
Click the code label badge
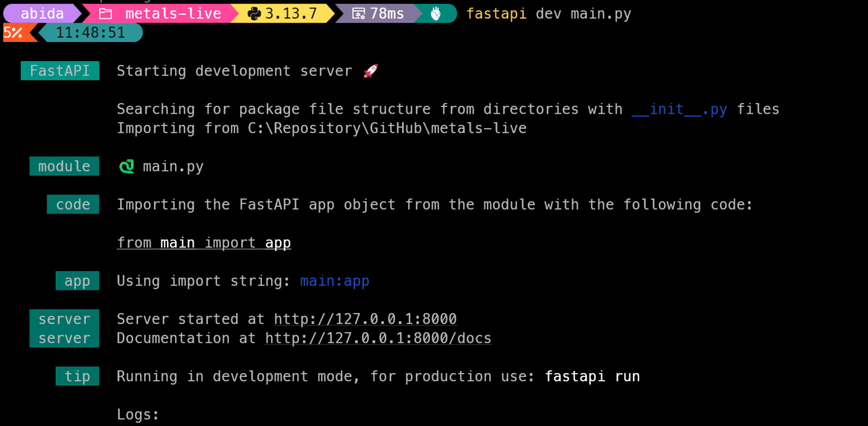click(x=73, y=205)
